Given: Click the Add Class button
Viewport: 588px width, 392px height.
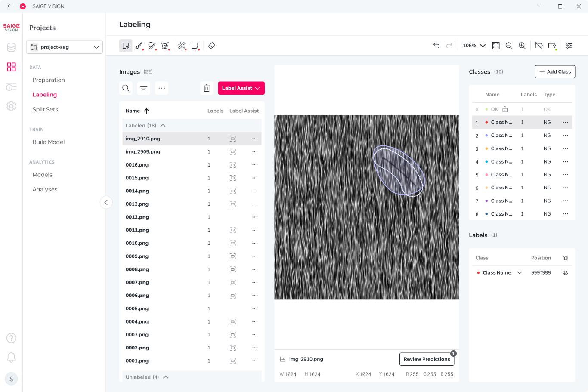Looking at the screenshot, I should [x=555, y=72].
